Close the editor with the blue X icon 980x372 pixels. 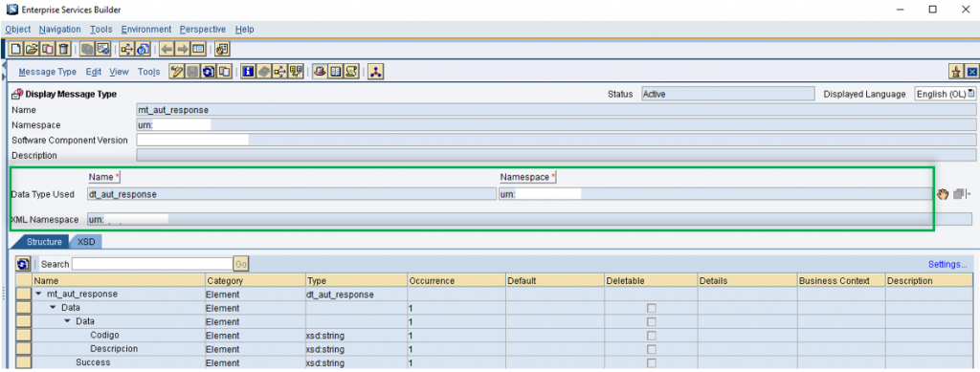(971, 72)
